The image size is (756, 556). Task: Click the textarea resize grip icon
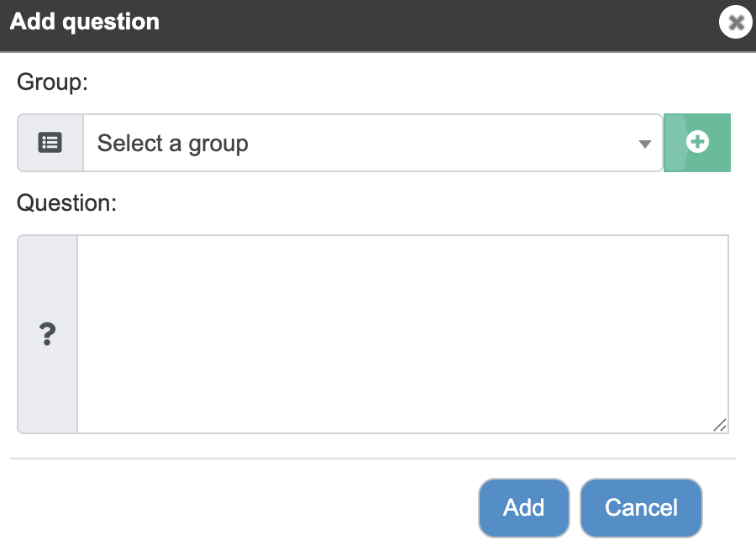tap(720, 425)
